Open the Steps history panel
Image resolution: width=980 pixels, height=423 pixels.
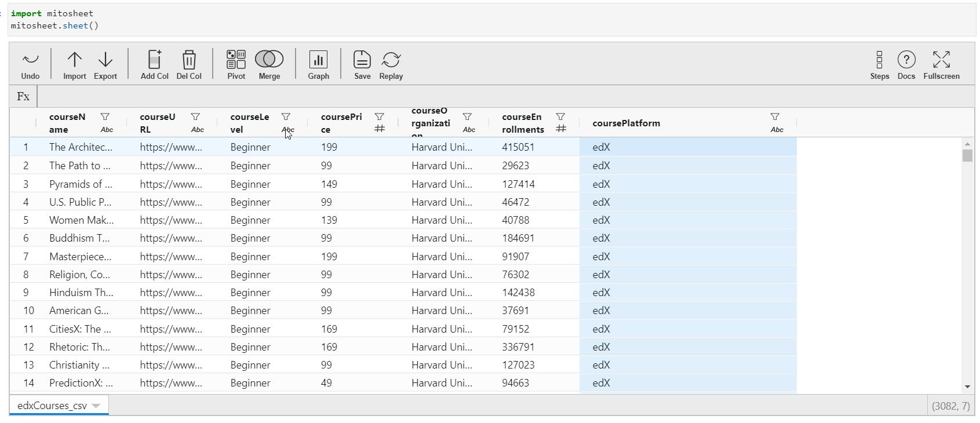[x=879, y=64]
